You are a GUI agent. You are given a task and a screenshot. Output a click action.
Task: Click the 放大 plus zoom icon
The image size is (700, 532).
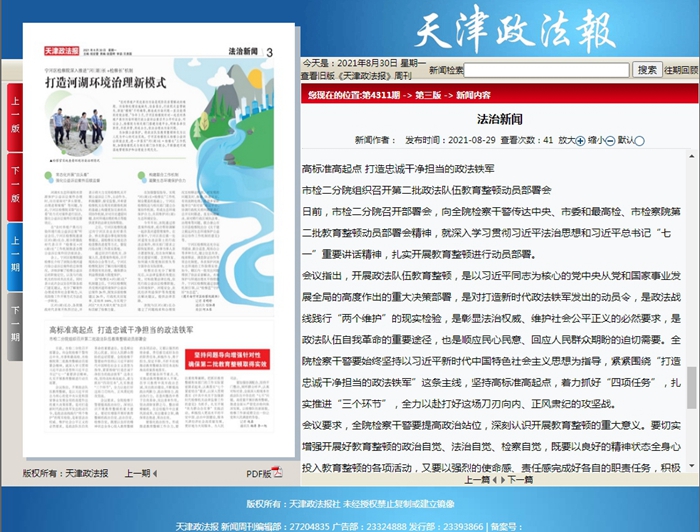click(x=580, y=141)
